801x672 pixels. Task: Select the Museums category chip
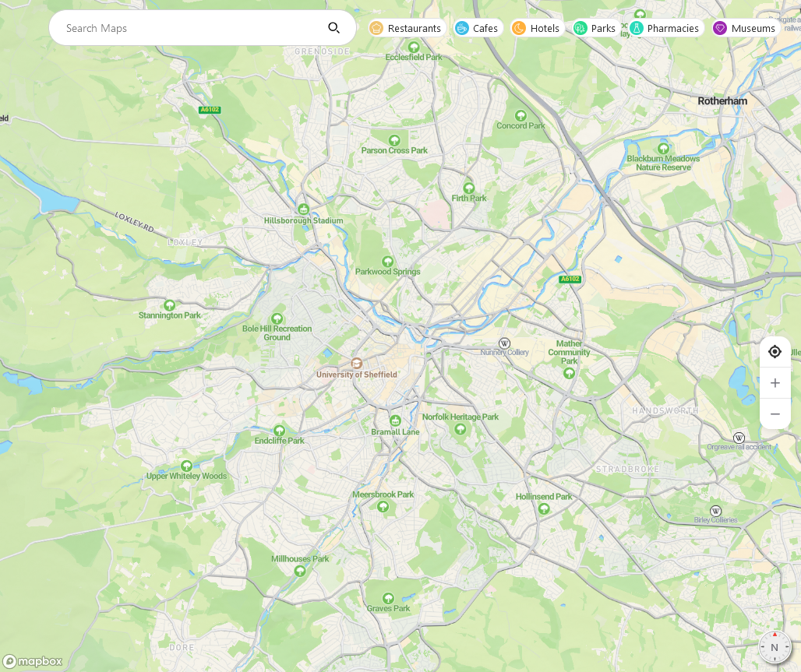tap(745, 28)
